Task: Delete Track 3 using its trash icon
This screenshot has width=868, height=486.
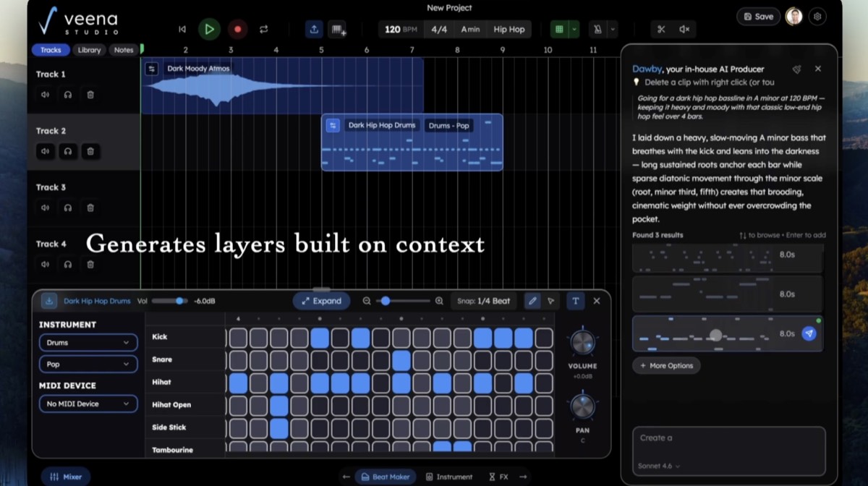Action: click(90, 208)
